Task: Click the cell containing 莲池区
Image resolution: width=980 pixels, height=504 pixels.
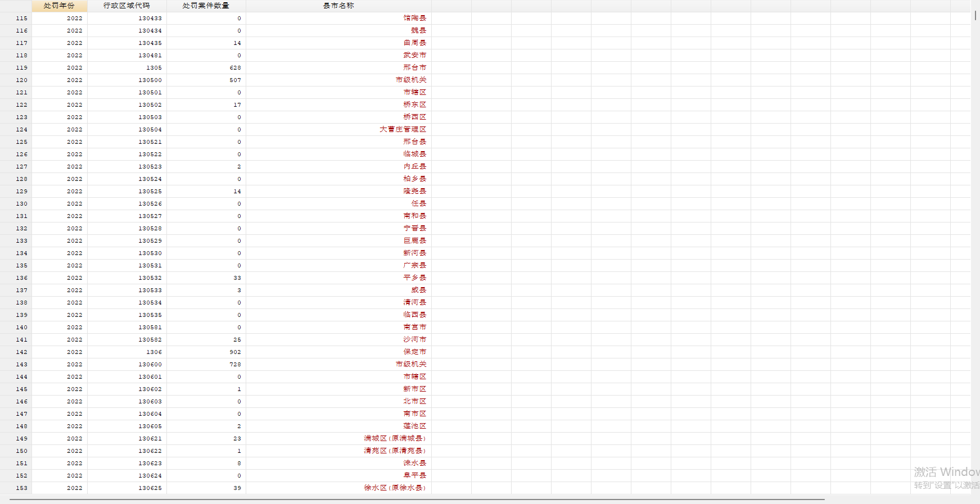Action: pyautogui.click(x=338, y=426)
